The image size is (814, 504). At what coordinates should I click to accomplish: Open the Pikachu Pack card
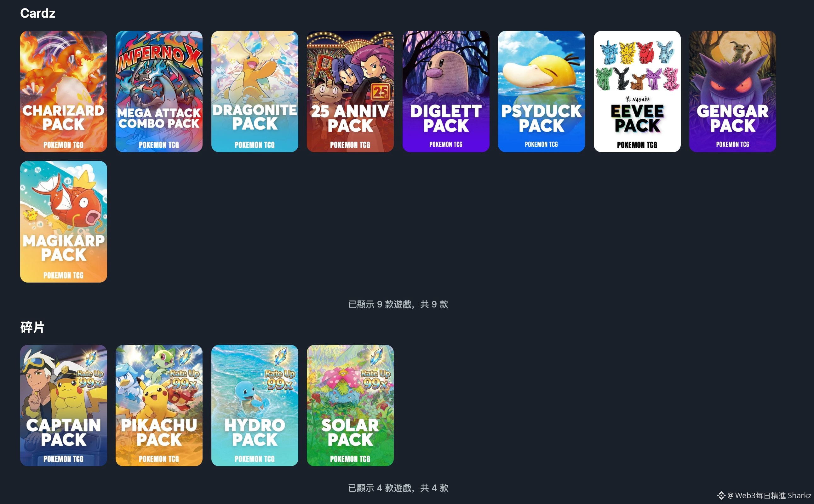coord(159,405)
